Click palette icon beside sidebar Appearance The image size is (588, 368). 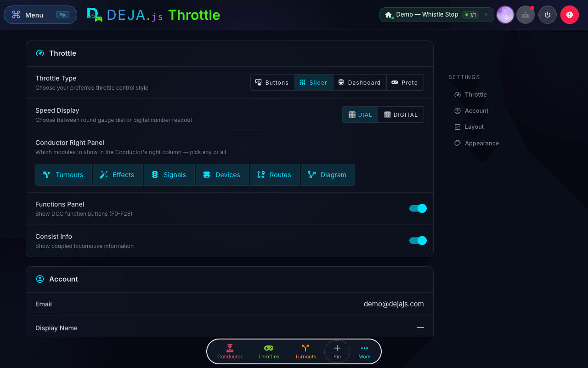(458, 143)
